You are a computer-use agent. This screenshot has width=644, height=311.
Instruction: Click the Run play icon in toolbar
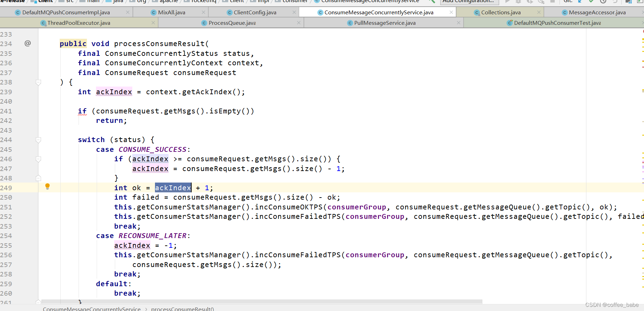click(x=508, y=1)
